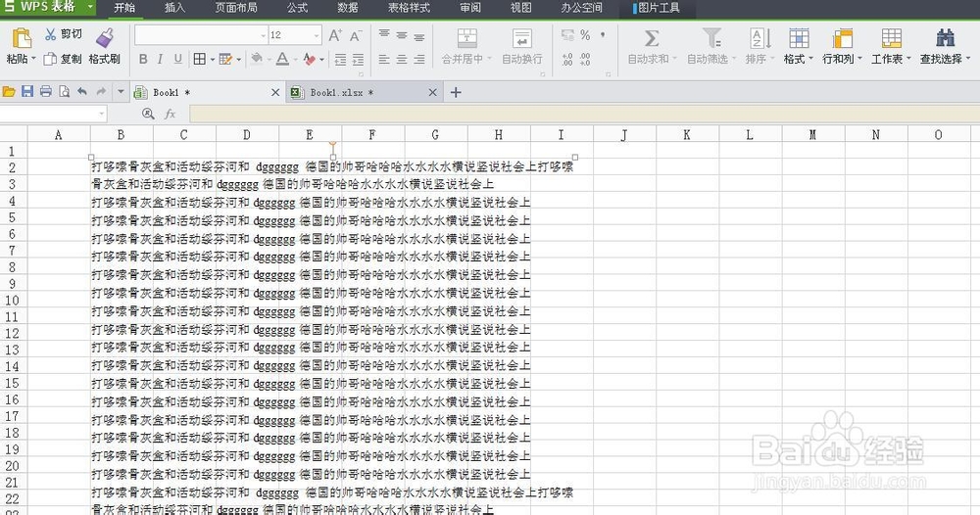
Task: Align text left
Action: tap(384, 59)
